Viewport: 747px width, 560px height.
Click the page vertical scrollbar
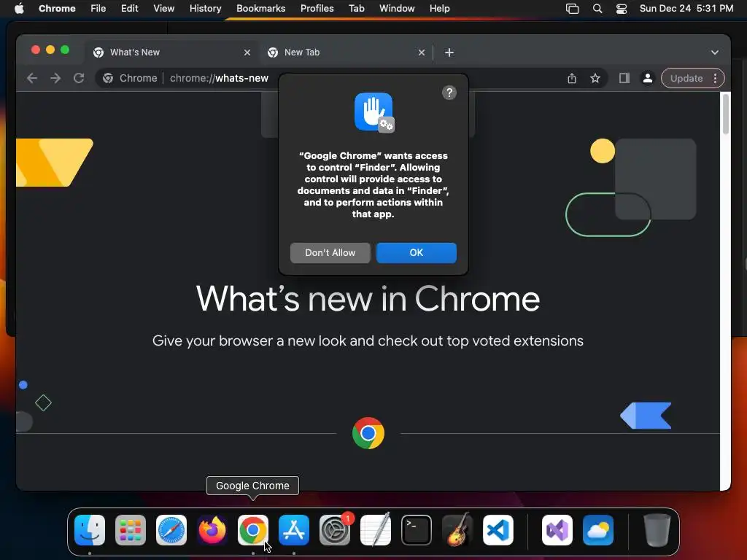(x=726, y=114)
